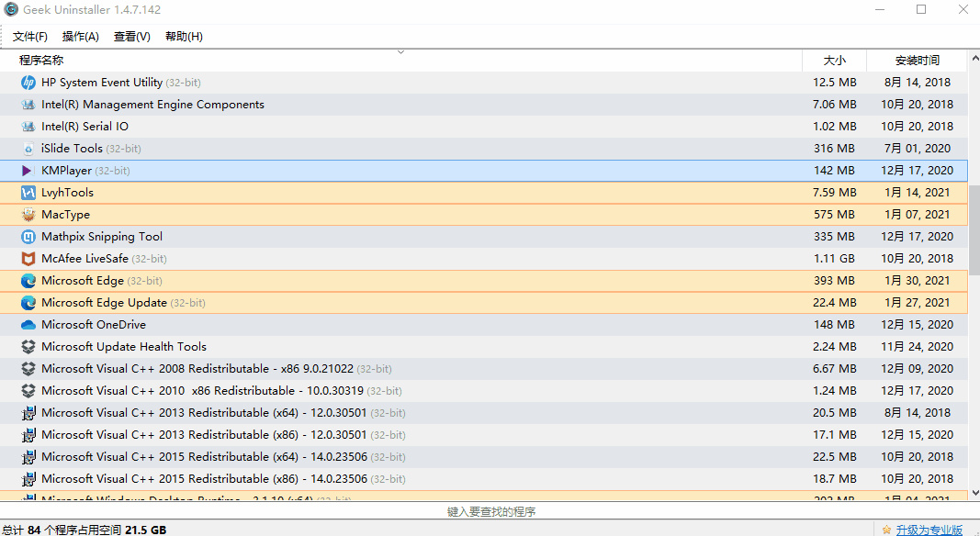Select the Mathpix Snipping Tool name

click(x=102, y=237)
